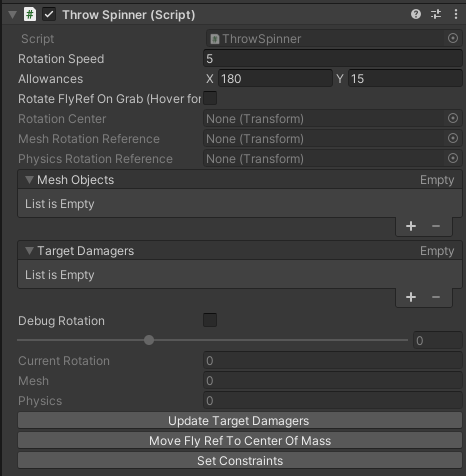Click the debug rotation slider handle
466x476 pixels.
pos(149,340)
